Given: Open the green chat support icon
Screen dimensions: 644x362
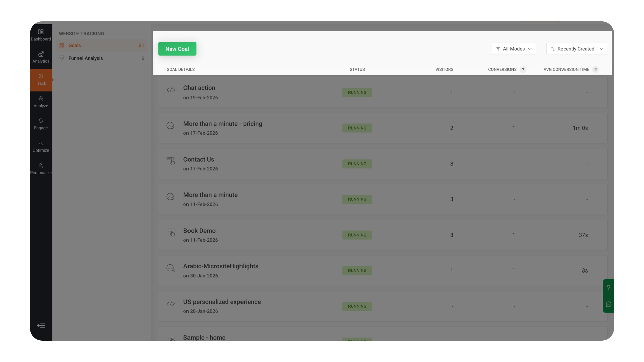Looking at the screenshot, I should coord(609,304).
